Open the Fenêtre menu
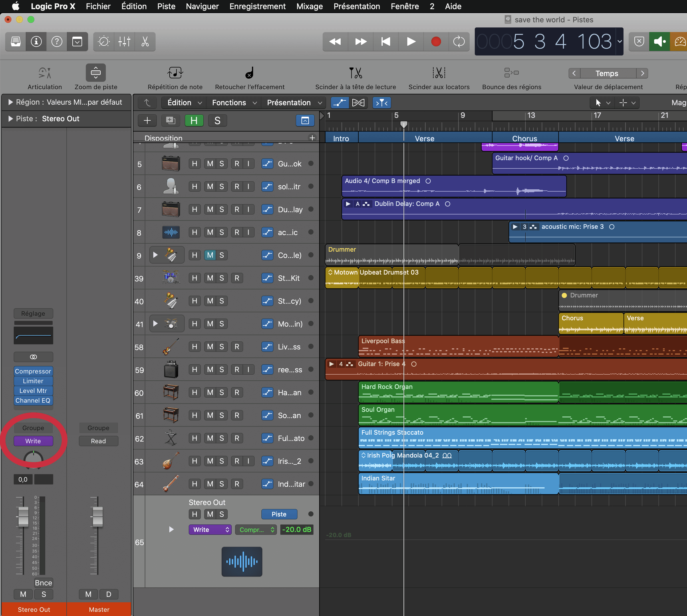 pos(405,6)
